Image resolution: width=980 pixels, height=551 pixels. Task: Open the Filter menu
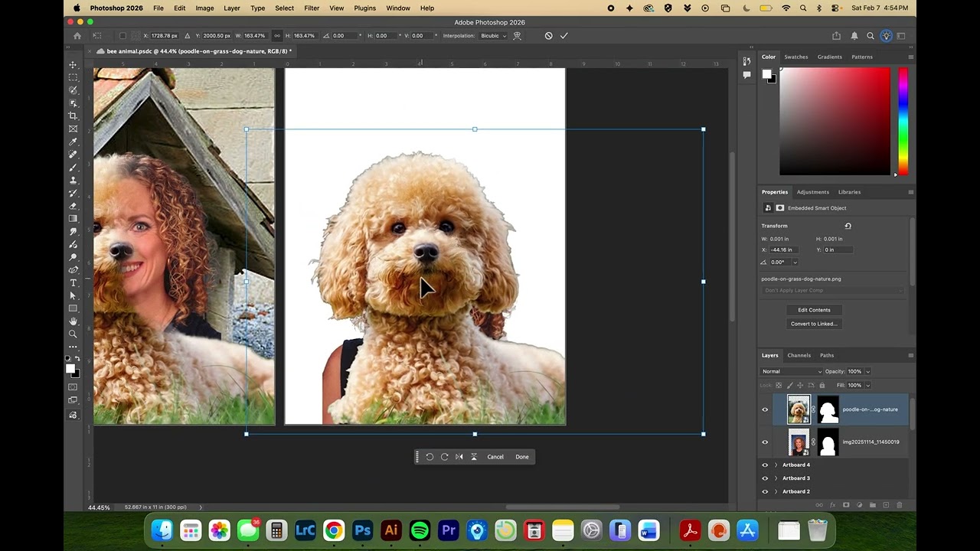pyautogui.click(x=312, y=8)
